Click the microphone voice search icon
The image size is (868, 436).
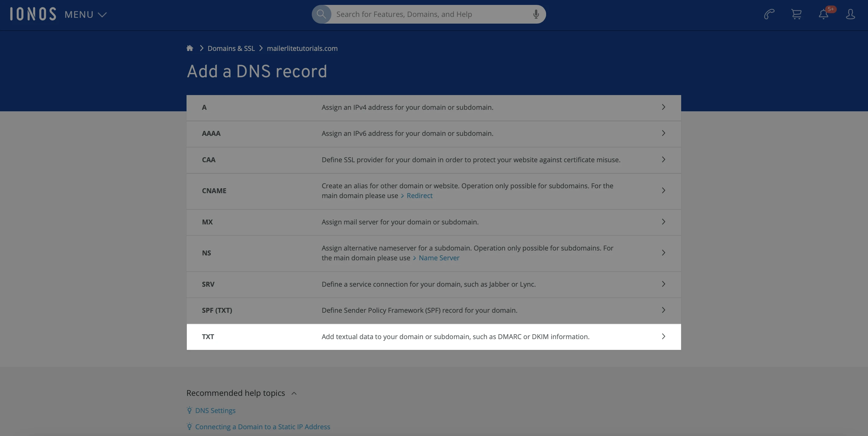click(536, 14)
